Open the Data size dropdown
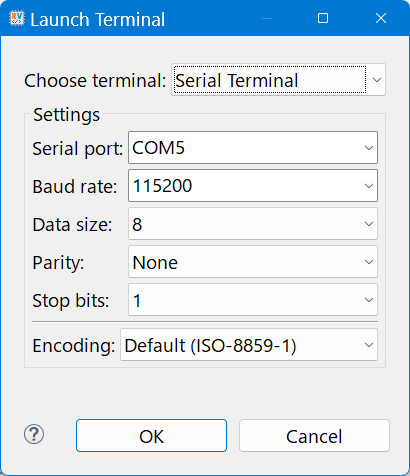The height and width of the screenshot is (476, 410). 253,224
